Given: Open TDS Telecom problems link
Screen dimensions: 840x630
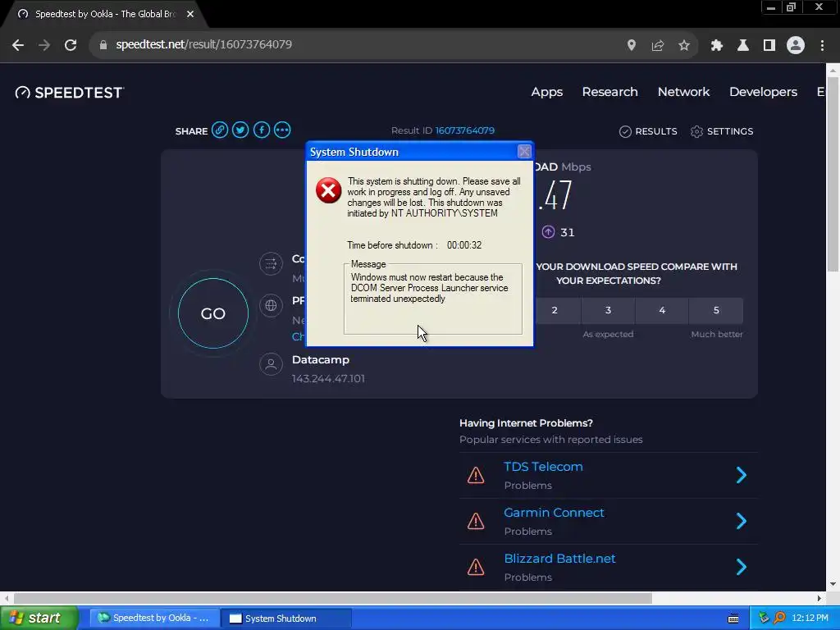Looking at the screenshot, I should pos(543,467).
